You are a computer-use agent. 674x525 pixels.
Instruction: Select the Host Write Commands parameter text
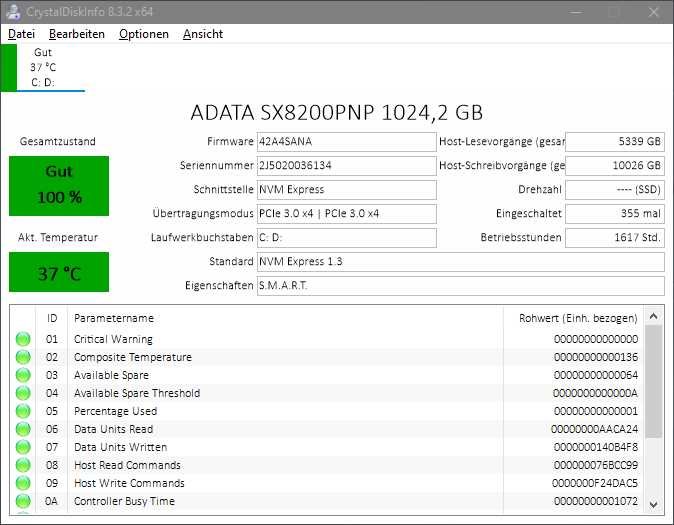[129, 483]
